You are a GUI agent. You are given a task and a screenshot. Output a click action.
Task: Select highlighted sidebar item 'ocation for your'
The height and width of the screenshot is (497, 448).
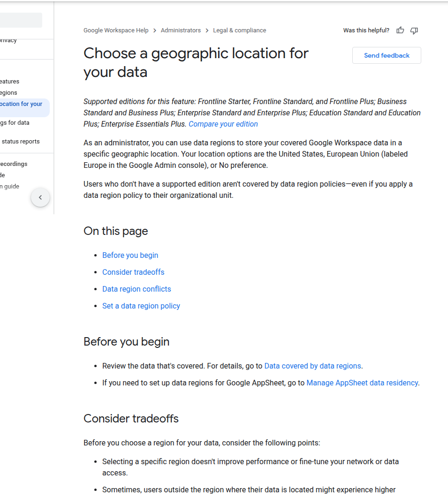pos(25,108)
